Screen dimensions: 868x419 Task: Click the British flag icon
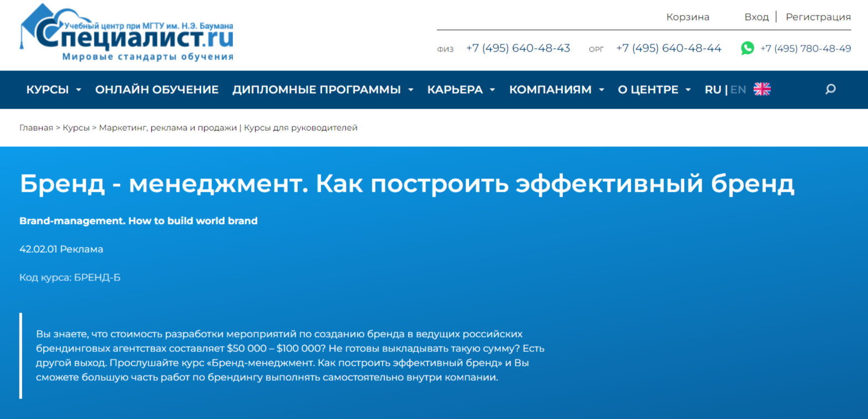click(x=762, y=89)
